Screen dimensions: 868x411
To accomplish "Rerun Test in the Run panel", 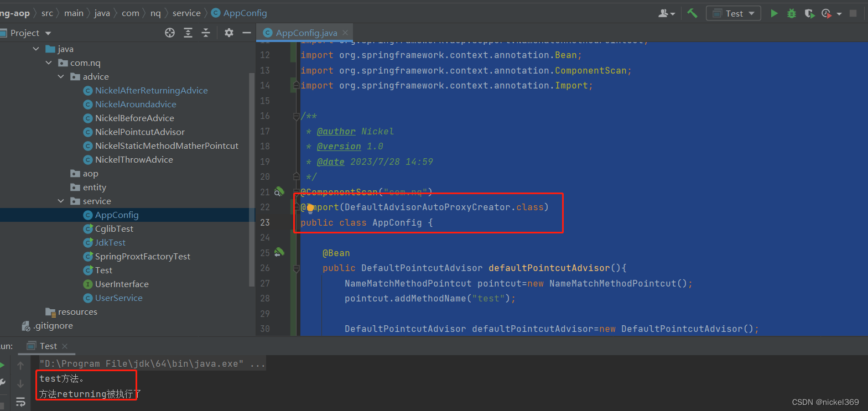I will tap(2, 365).
